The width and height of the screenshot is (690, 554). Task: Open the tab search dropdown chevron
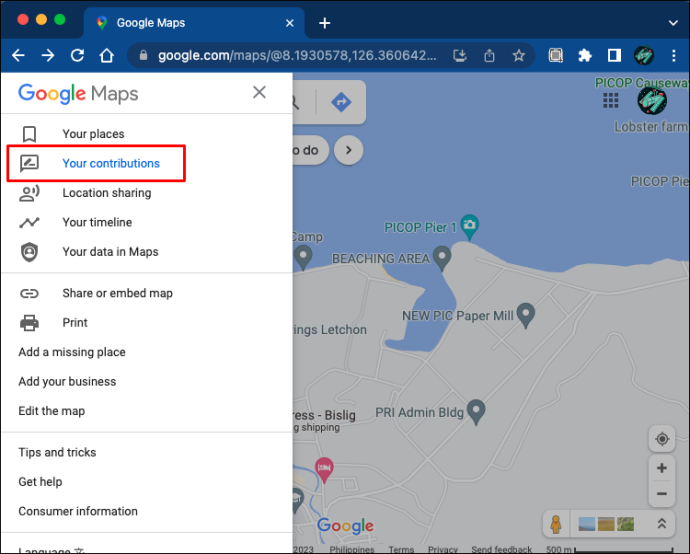[673, 23]
